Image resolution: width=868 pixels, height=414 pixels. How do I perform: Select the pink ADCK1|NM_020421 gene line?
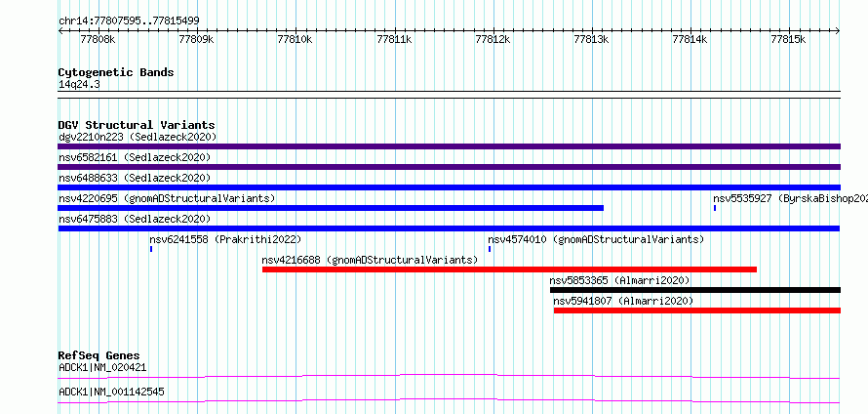pos(449,376)
